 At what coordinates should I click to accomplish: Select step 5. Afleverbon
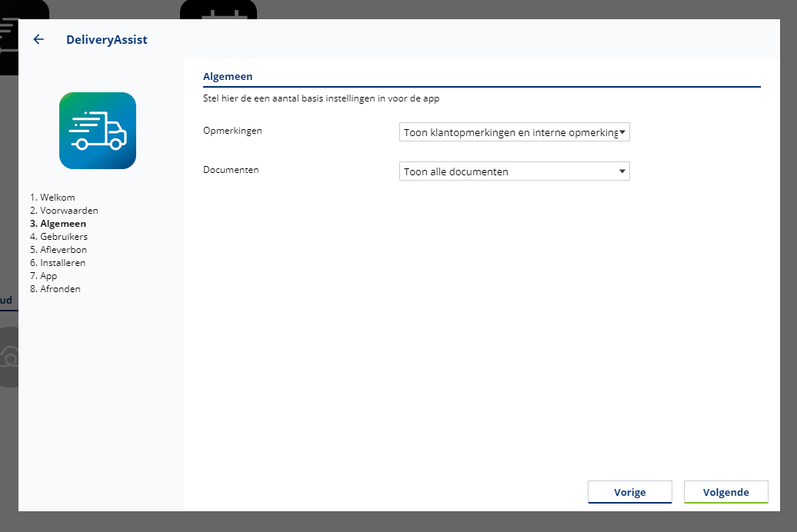tap(58, 250)
